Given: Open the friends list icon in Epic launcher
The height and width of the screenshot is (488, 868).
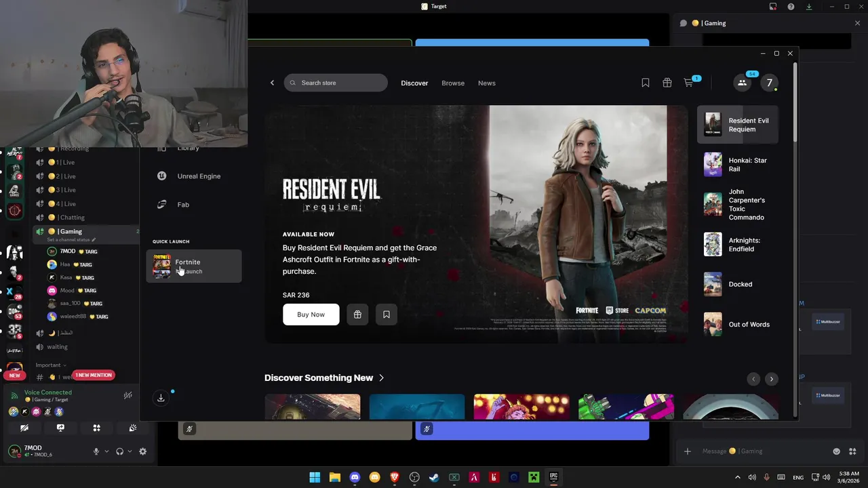Looking at the screenshot, I should (742, 83).
